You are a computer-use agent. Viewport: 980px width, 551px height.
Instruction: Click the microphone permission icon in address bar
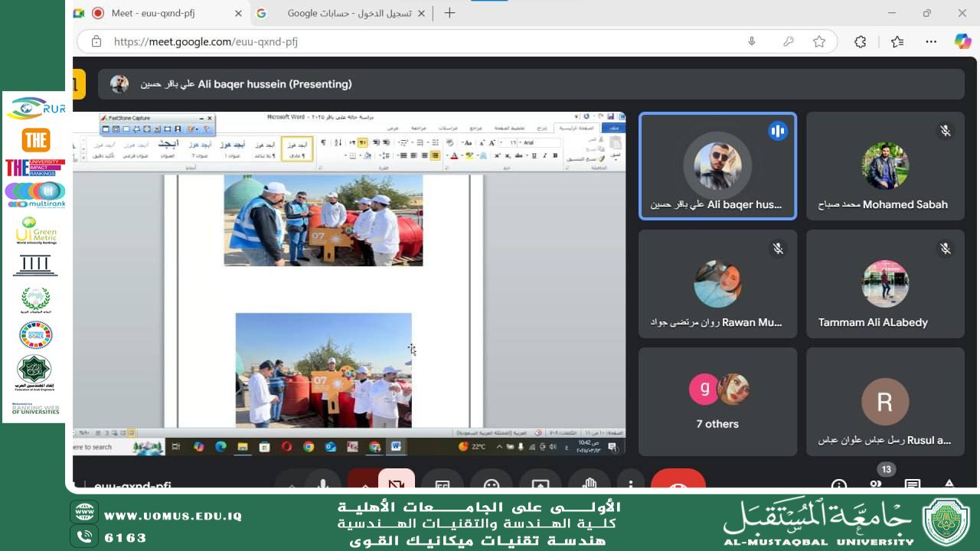(x=752, y=42)
